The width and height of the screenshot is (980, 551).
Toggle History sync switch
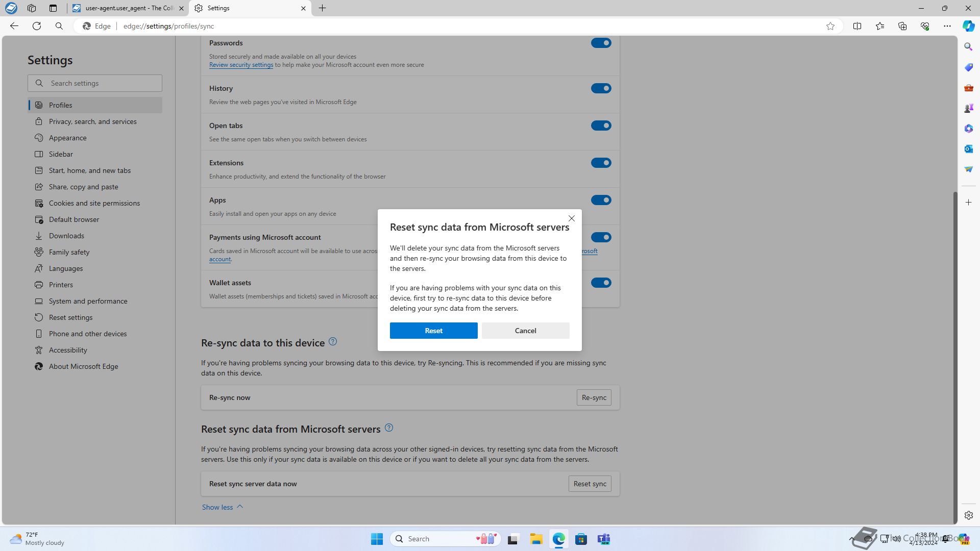pyautogui.click(x=601, y=88)
